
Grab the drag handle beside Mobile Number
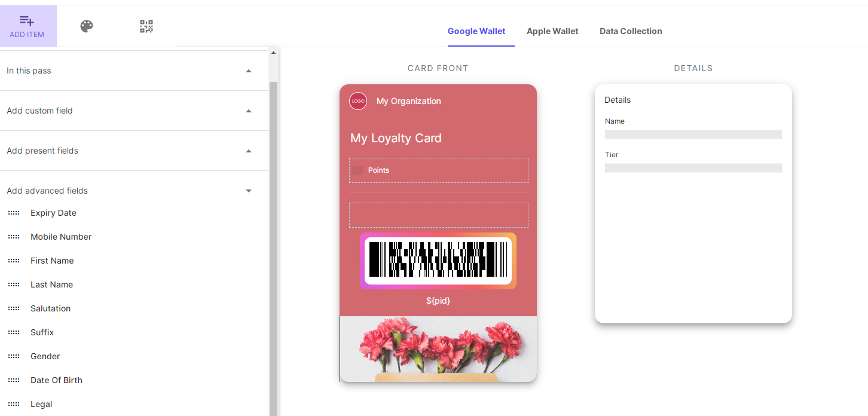coord(14,237)
